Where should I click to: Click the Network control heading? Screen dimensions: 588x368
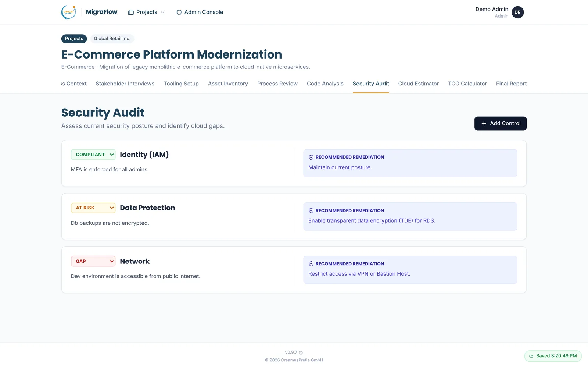coord(135,261)
